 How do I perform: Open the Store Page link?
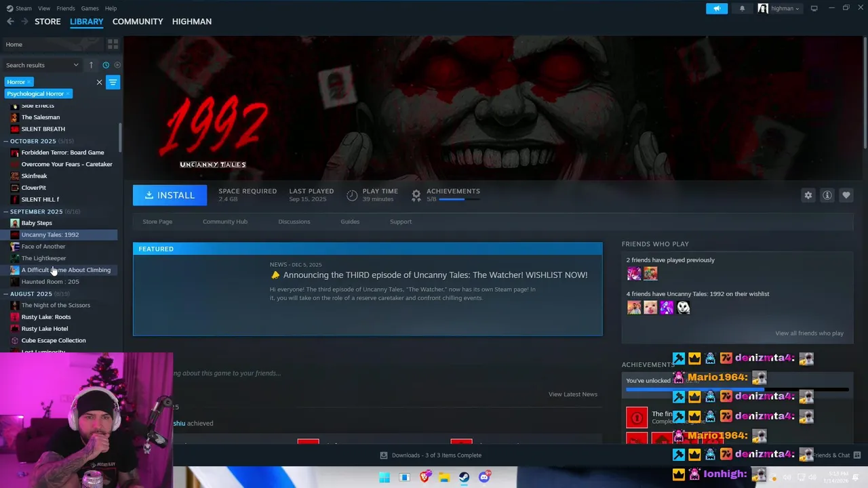point(157,222)
